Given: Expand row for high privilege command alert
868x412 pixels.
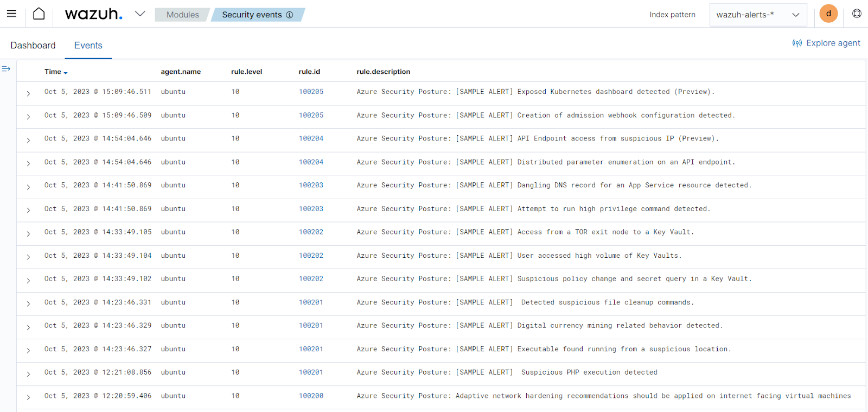Looking at the screenshot, I should pyautogui.click(x=28, y=210).
